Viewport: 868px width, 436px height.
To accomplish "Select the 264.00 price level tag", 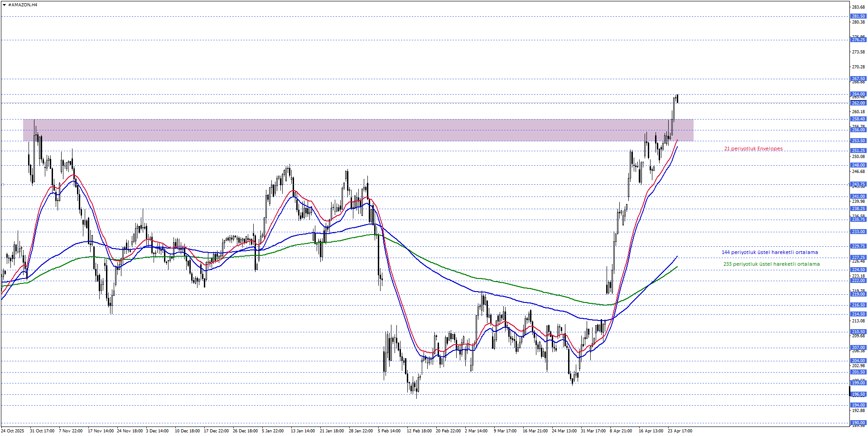I will point(858,94).
